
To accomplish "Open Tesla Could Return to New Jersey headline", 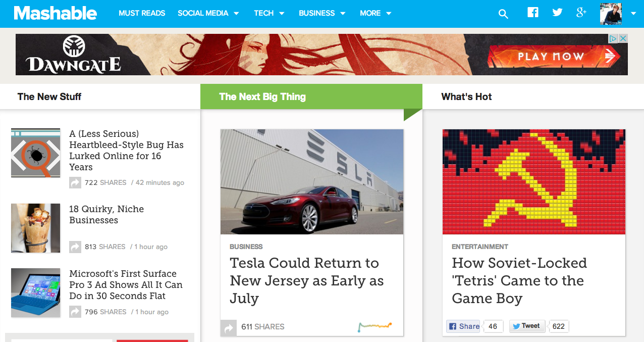I will [307, 281].
